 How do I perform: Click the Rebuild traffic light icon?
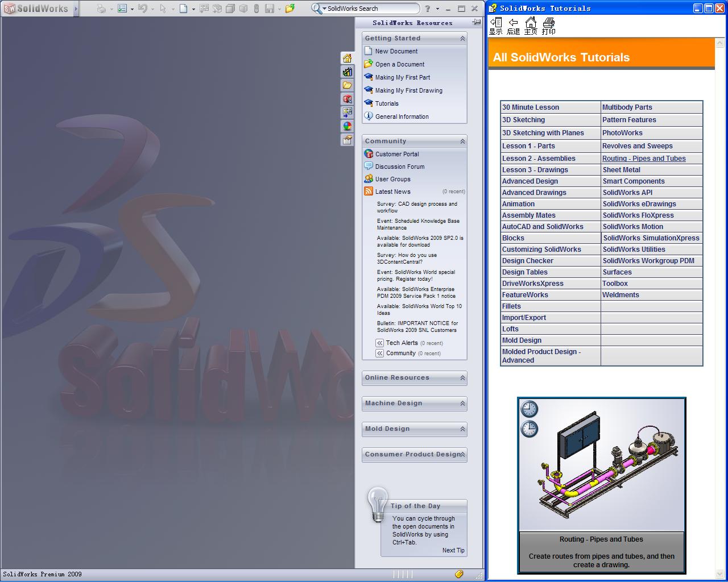256,9
